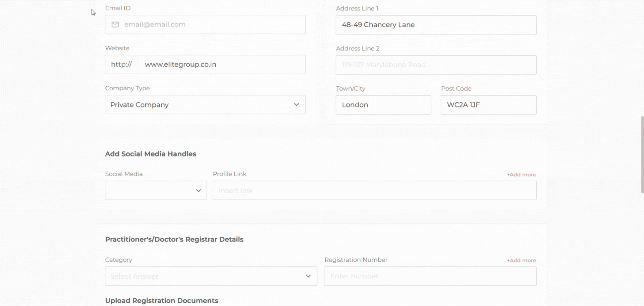This screenshot has height=306, width=644.
Task: Focus the Registration Number input
Action: click(x=430, y=276)
